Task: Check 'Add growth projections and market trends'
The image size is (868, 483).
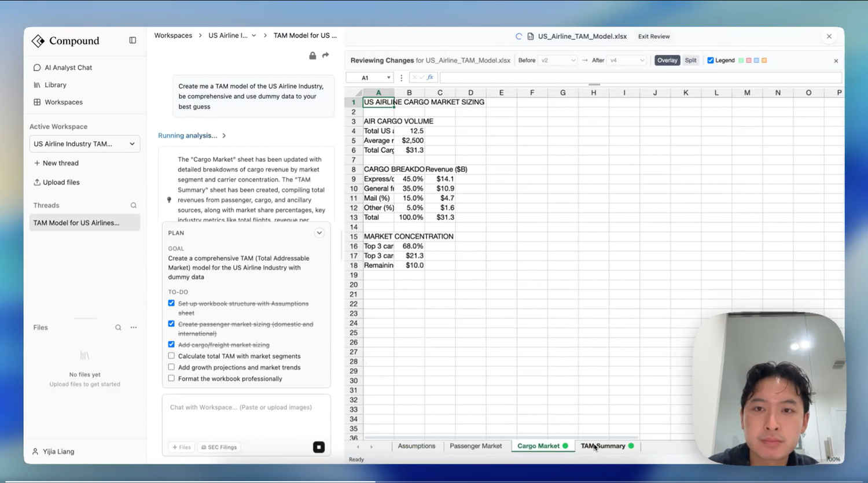Action: point(171,367)
